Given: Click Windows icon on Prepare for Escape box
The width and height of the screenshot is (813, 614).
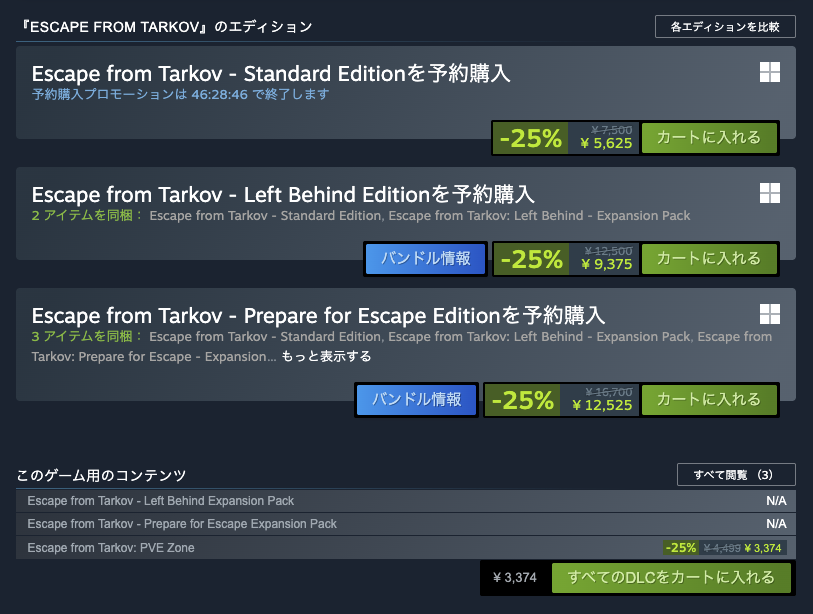Looking at the screenshot, I should click(x=769, y=314).
